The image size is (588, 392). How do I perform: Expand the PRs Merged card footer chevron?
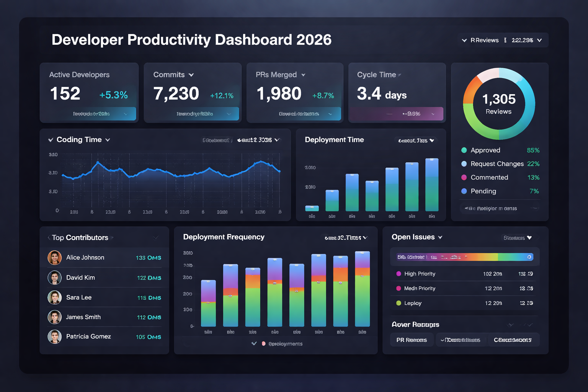[330, 114]
